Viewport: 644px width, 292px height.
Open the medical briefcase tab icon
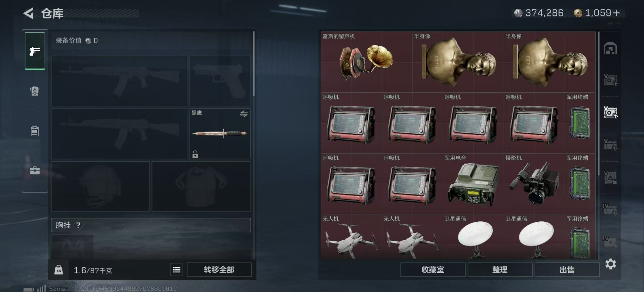tap(35, 170)
